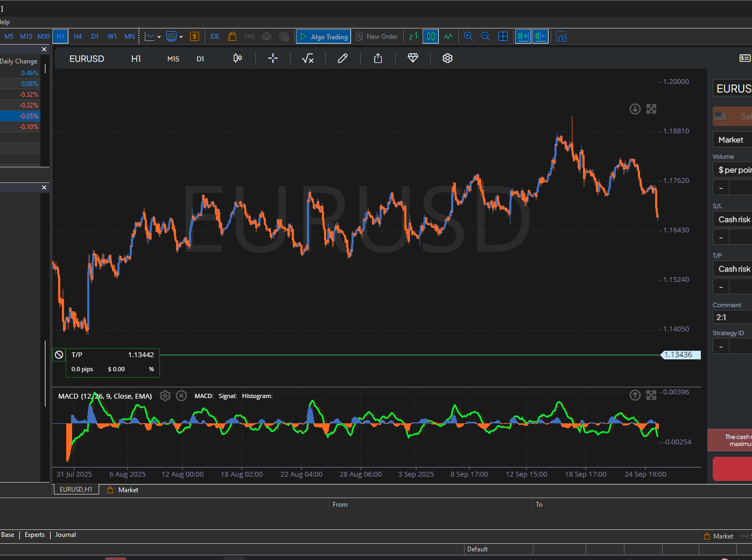Toggle Algo Trading on or off
The image size is (752, 560).
pos(324,37)
